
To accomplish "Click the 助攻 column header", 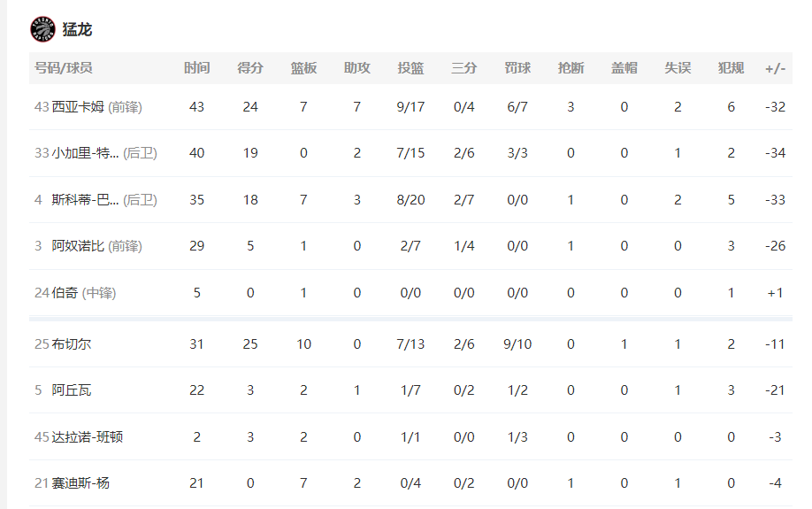I will (356, 68).
